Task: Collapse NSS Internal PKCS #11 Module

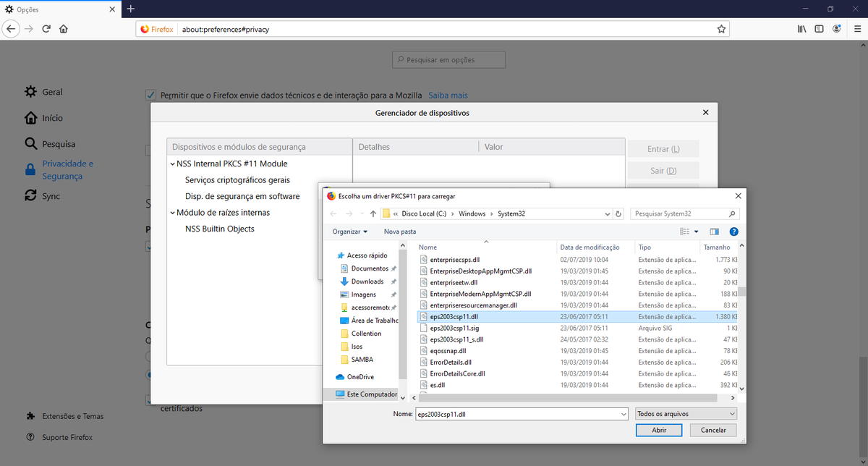Action: click(x=171, y=164)
